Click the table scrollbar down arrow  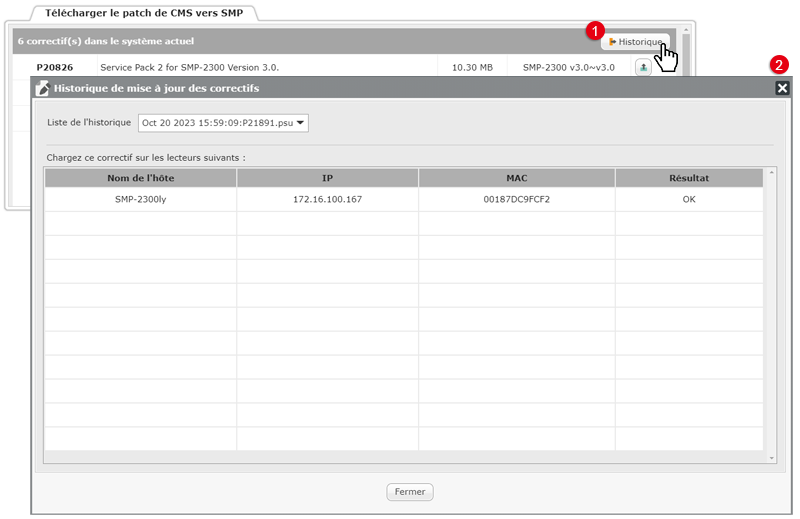(770, 457)
